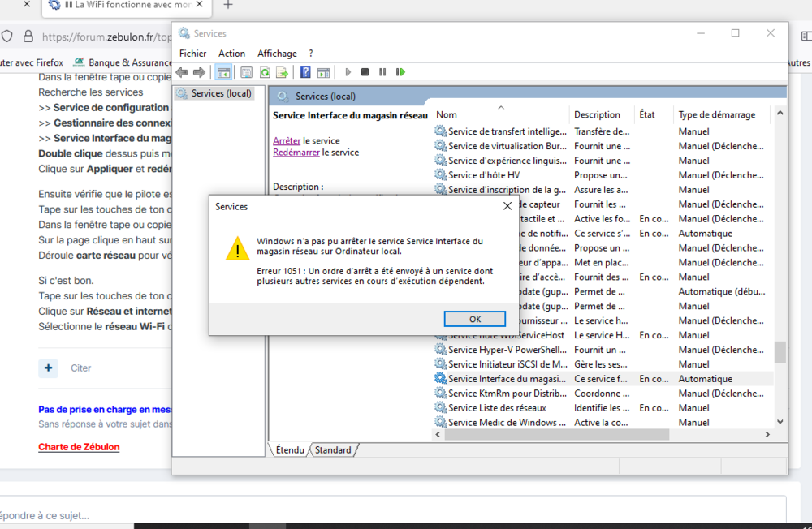The width and height of the screenshot is (812, 529).
Task: Open the blue Help toolbar icon
Action: click(305, 72)
